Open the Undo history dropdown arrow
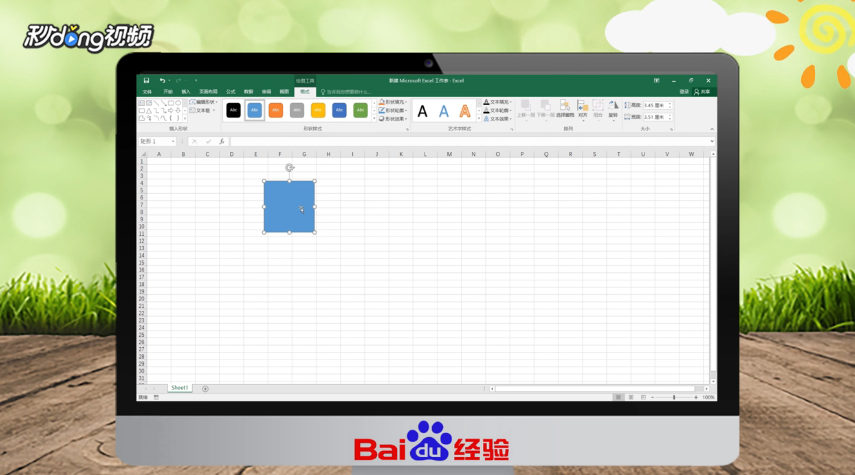 tap(169, 81)
